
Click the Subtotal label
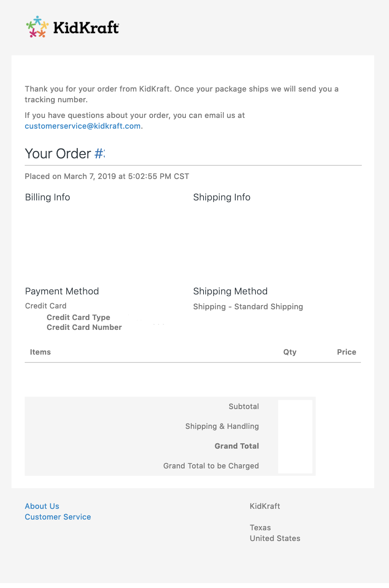(x=244, y=407)
